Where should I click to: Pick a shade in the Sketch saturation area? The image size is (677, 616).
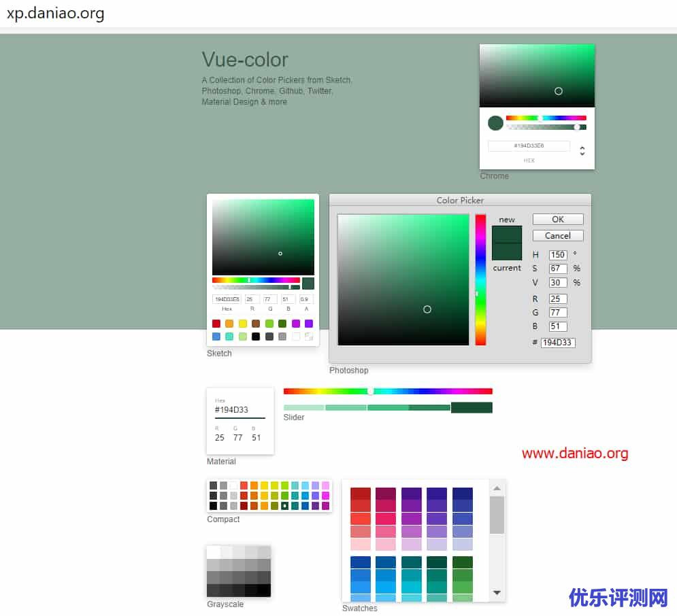(x=263, y=237)
